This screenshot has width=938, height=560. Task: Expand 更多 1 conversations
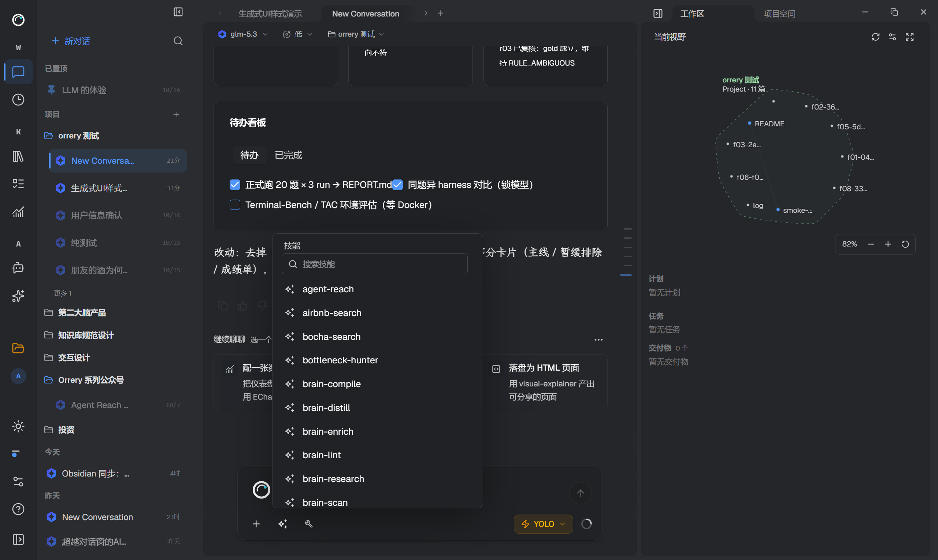tap(63, 293)
